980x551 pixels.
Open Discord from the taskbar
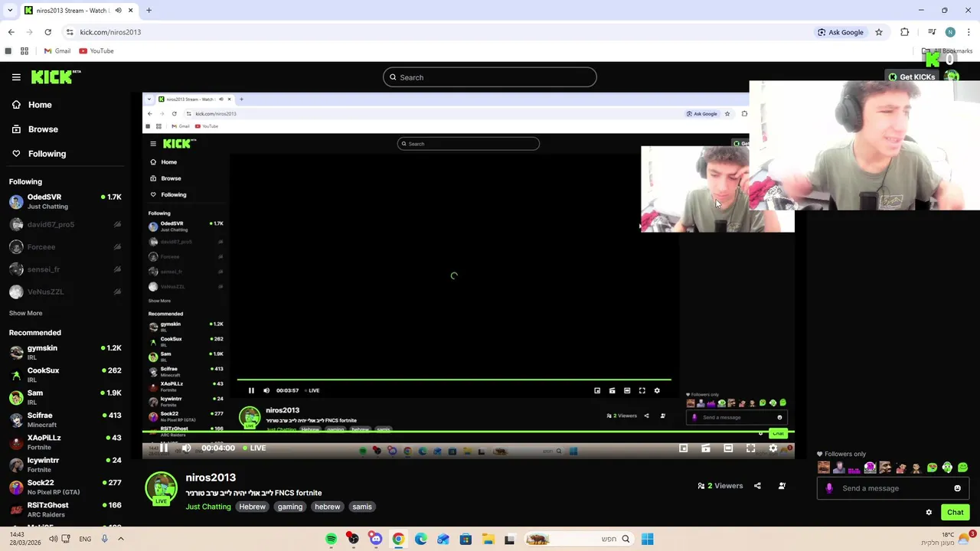(x=376, y=539)
